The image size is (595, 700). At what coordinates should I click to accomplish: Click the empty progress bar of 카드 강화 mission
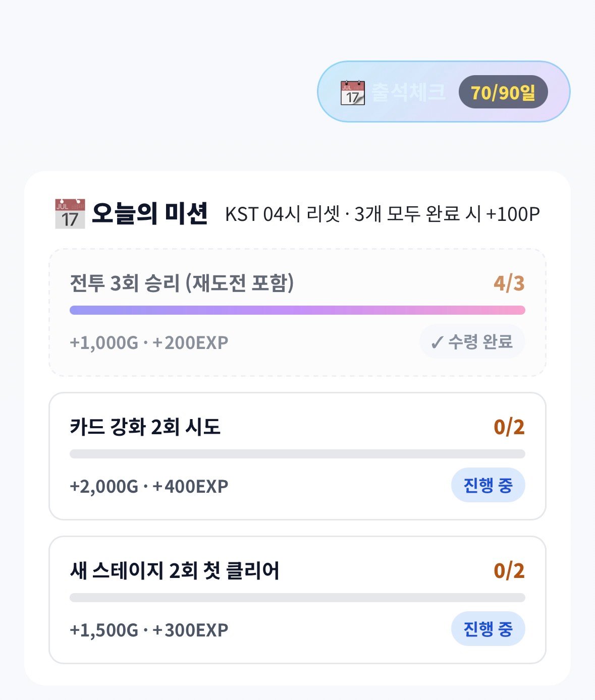click(297, 454)
